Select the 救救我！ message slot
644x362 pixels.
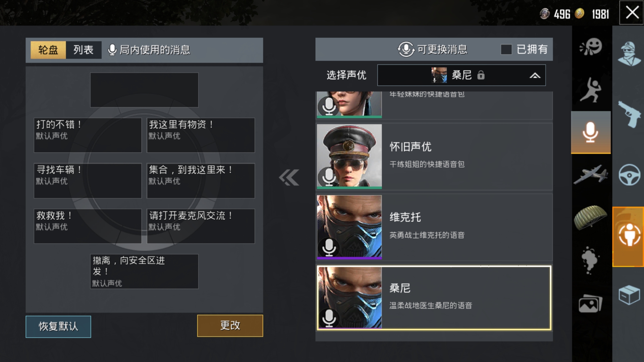(x=88, y=226)
